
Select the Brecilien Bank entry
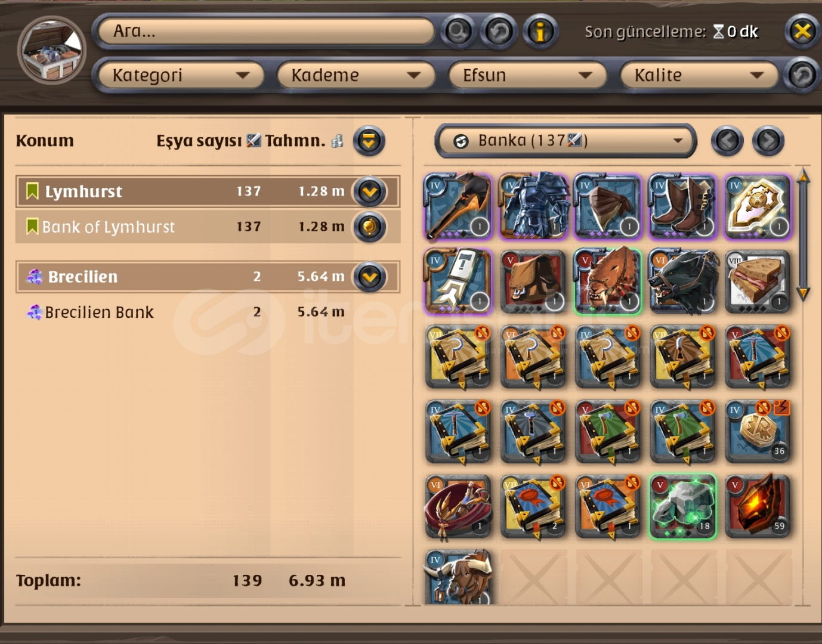[207, 312]
